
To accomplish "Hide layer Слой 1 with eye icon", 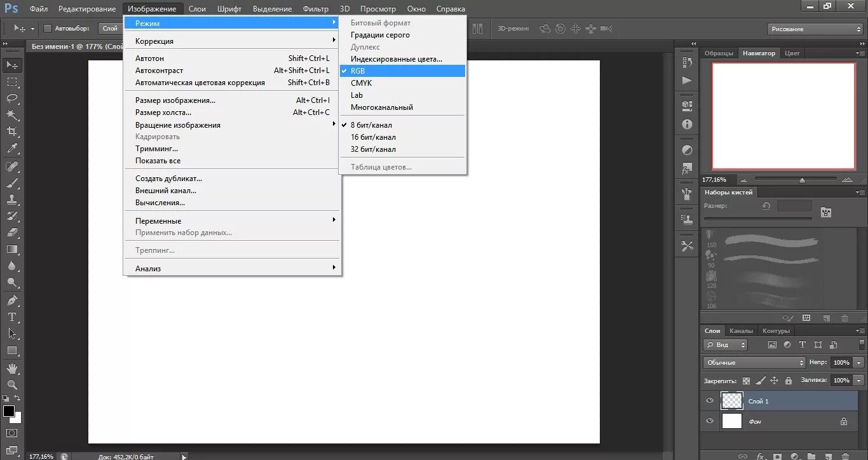I will 710,401.
